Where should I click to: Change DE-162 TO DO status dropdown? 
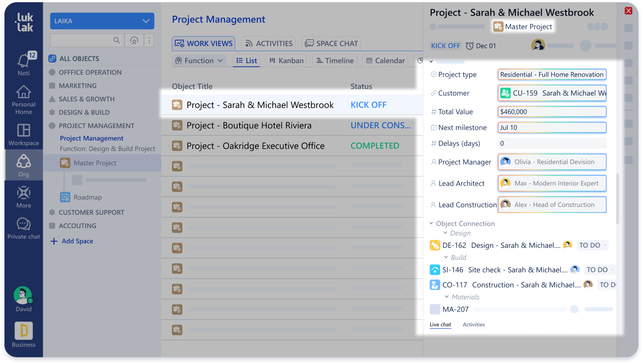pos(592,245)
